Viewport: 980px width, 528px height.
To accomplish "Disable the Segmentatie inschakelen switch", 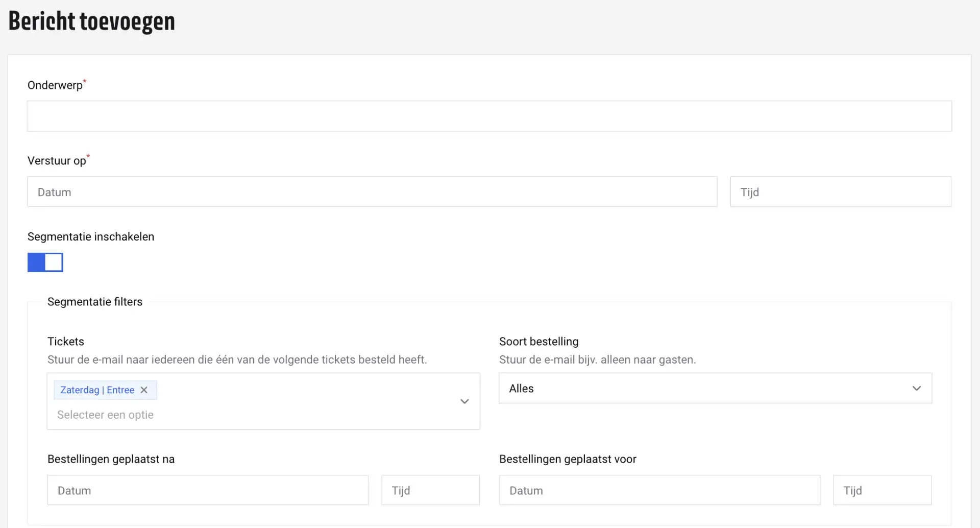I will pos(45,262).
